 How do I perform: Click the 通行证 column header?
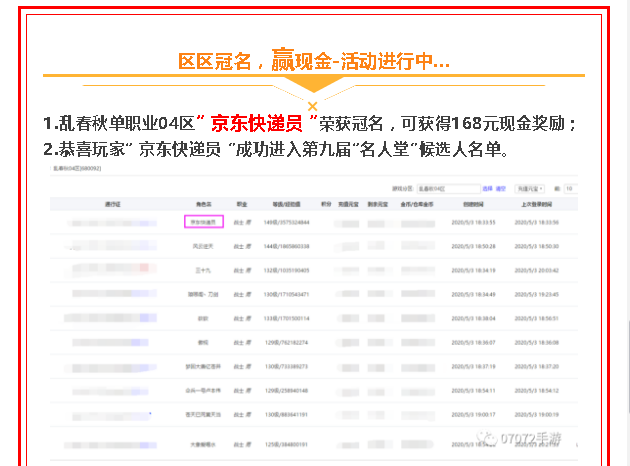tap(112, 204)
